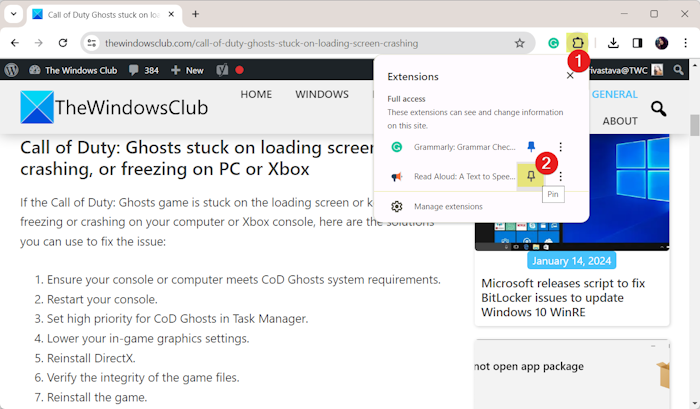Open user account avatar in admin bar
Viewport: 700px width, 409px height.
[x=657, y=70]
